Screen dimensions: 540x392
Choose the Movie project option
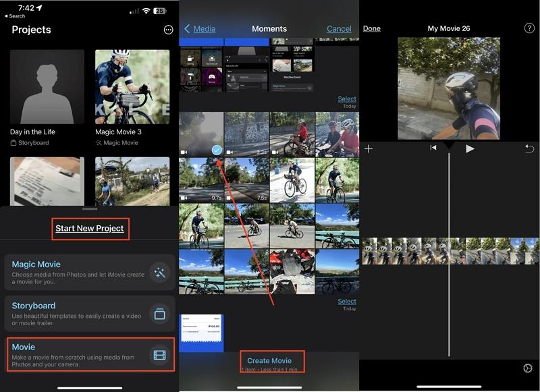[x=90, y=355]
